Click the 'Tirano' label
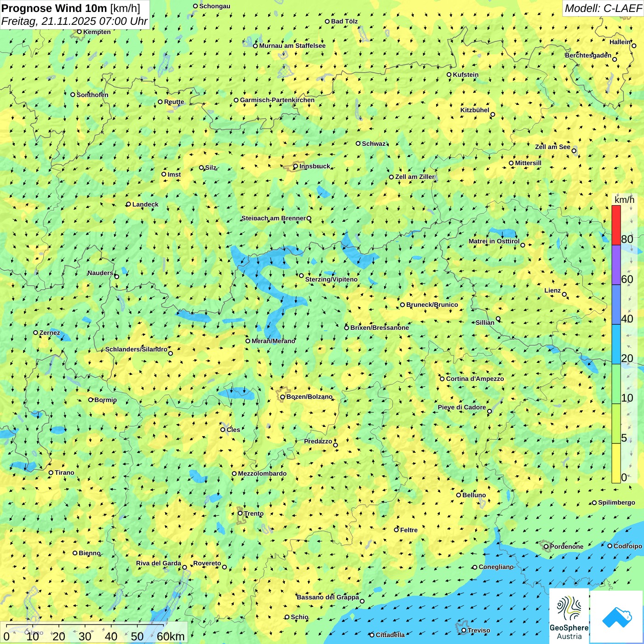The width and height of the screenshot is (644, 644). pyautogui.click(x=64, y=472)
